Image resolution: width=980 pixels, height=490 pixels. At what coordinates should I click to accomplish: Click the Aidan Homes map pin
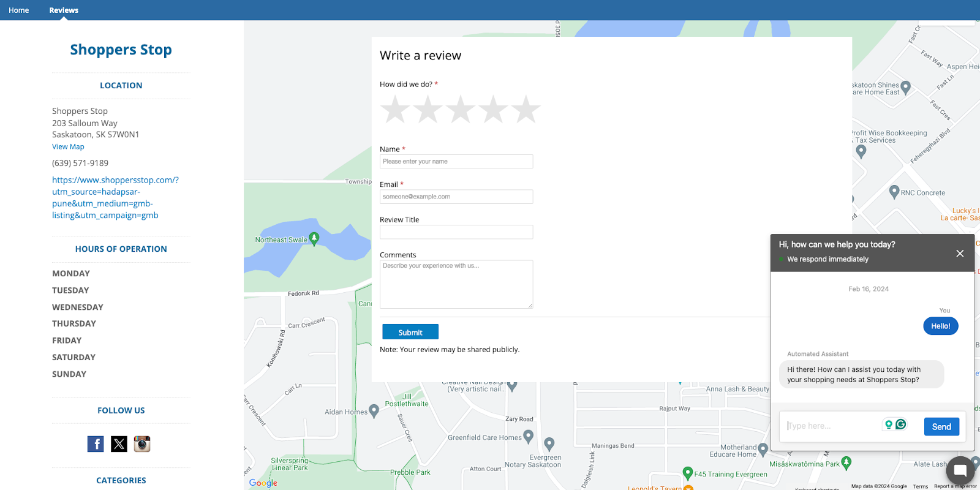coord(374,411)
